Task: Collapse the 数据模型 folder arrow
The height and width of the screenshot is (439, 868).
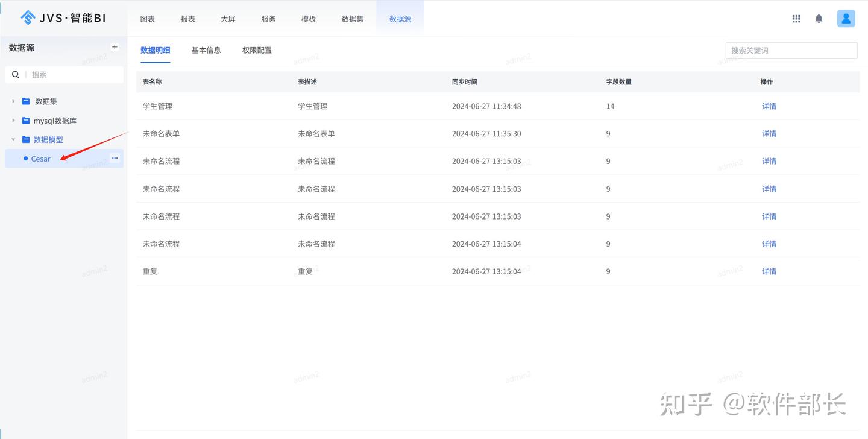Action: pos(13,139)
